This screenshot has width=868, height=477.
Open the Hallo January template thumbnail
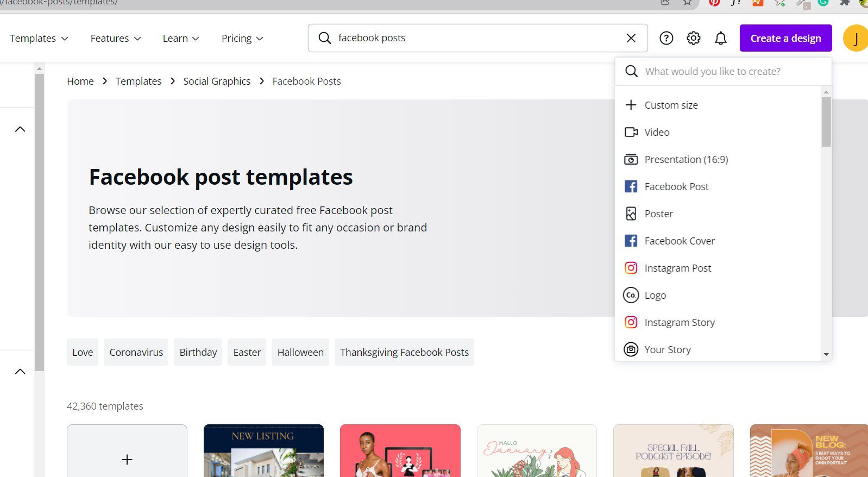pos(537,451)
